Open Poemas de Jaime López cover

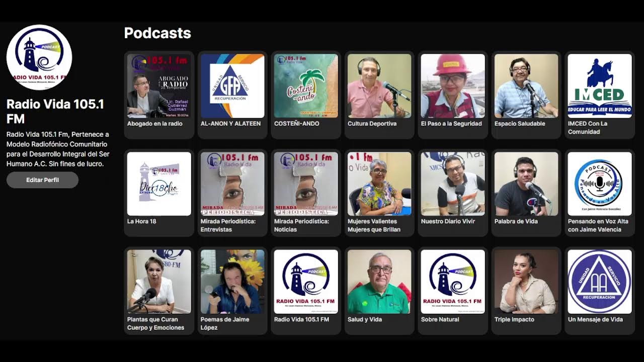[x=232, y=282]
